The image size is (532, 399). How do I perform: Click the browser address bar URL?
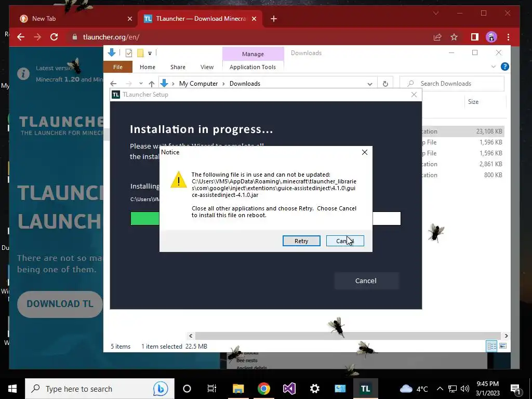click(111, 37)
